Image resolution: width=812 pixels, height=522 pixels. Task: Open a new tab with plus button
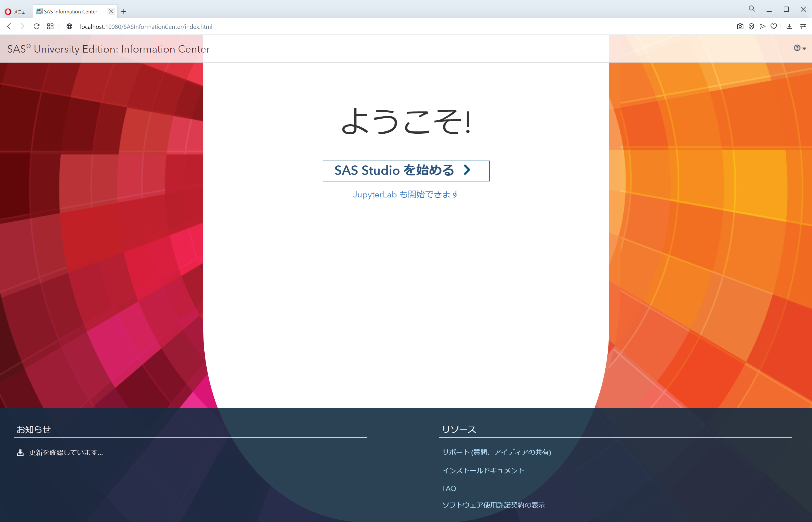[124, 11]
